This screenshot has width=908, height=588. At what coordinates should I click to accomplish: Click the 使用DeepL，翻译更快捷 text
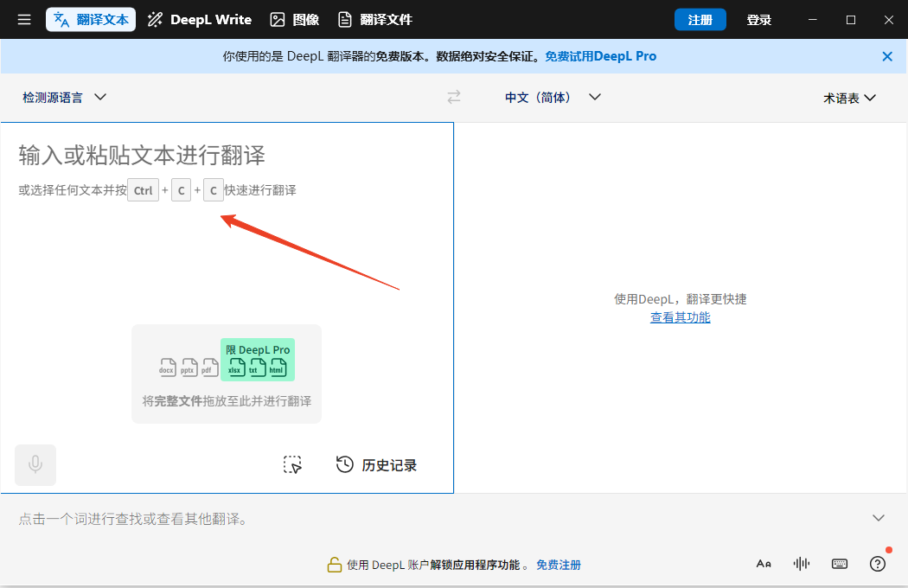point(681,299)
